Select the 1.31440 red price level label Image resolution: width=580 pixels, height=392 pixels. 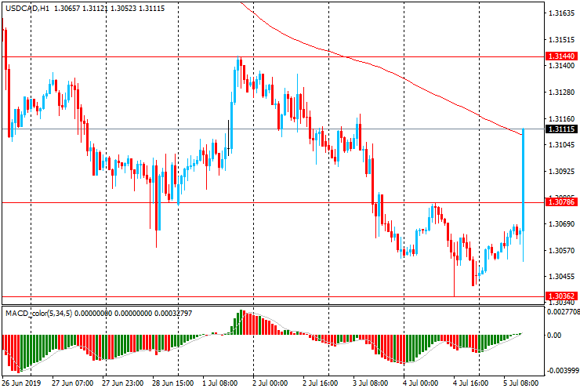click(561, 57)
